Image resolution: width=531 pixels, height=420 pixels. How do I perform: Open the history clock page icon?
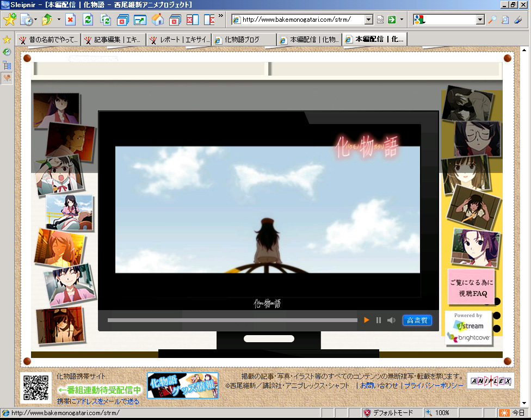coord(27,20)
